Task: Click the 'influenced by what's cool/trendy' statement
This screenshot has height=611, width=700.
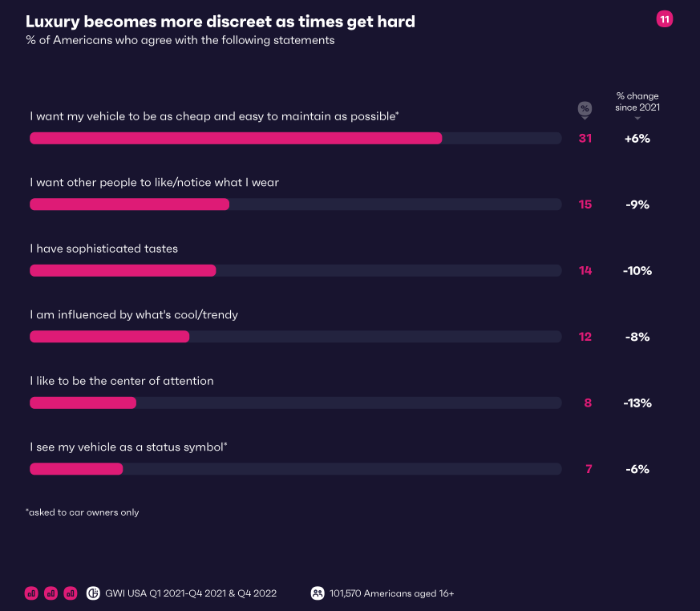Action: coord(134,315)
